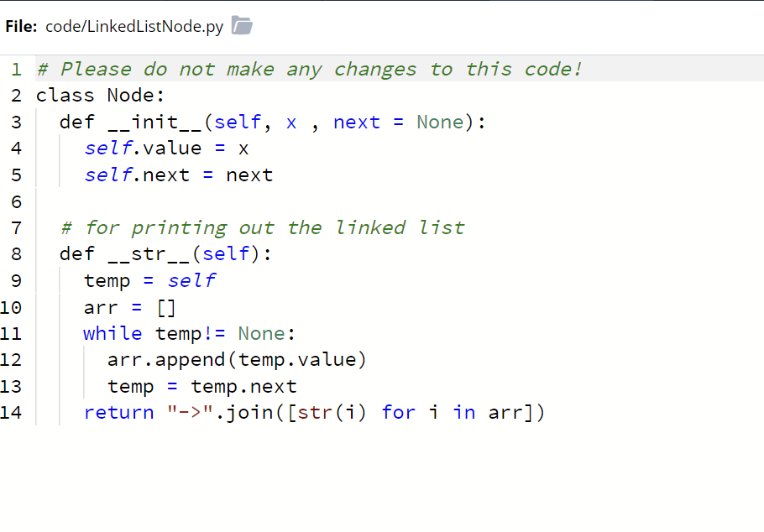Click line number 8 in the gutter
764x532 pixels.
click(x=15, y=253)
